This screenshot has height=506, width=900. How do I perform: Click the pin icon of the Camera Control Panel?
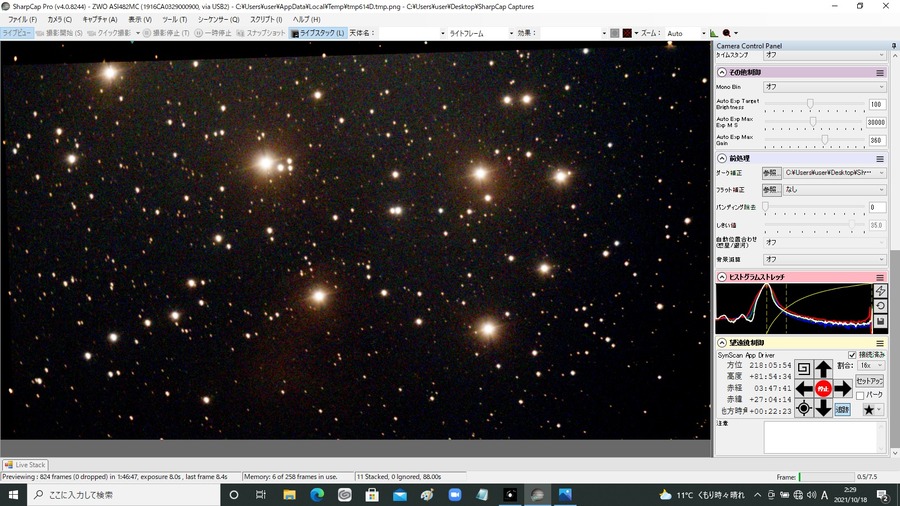(893, 46)
